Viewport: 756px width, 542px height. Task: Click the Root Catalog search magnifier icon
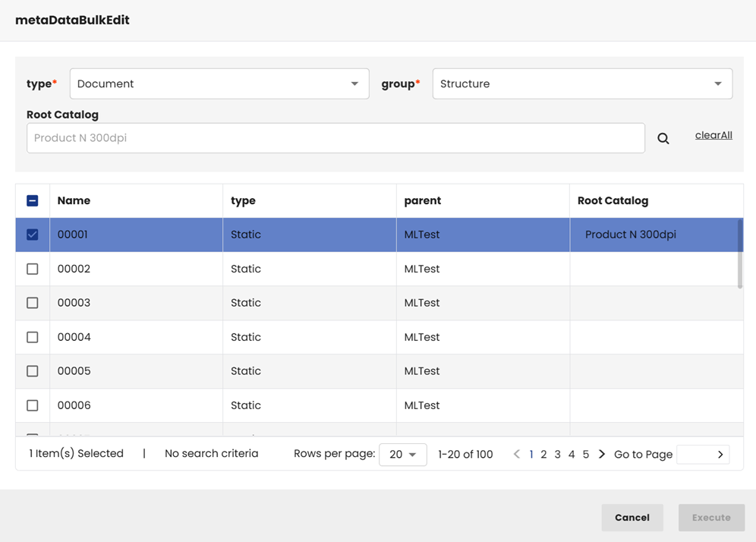point(663,138)
